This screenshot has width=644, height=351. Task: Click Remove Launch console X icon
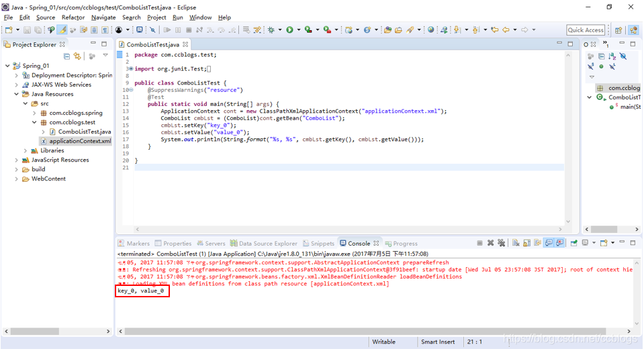(x=490, y=243)
